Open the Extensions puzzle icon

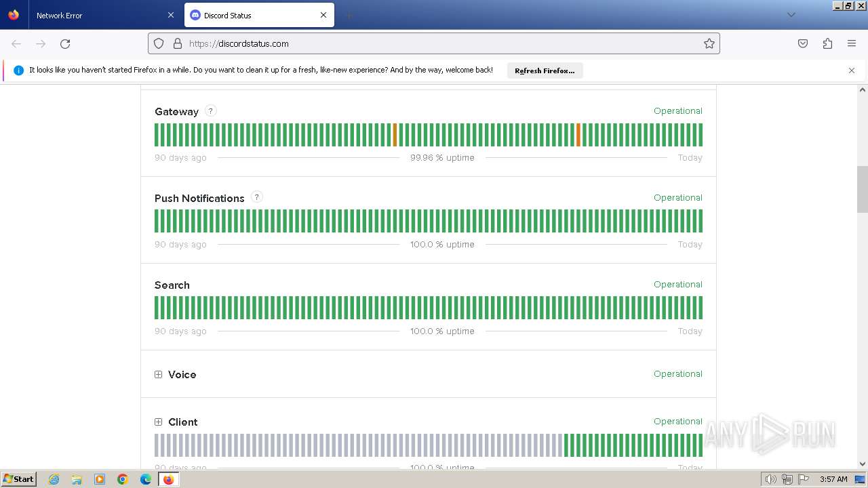coord(827,43)
